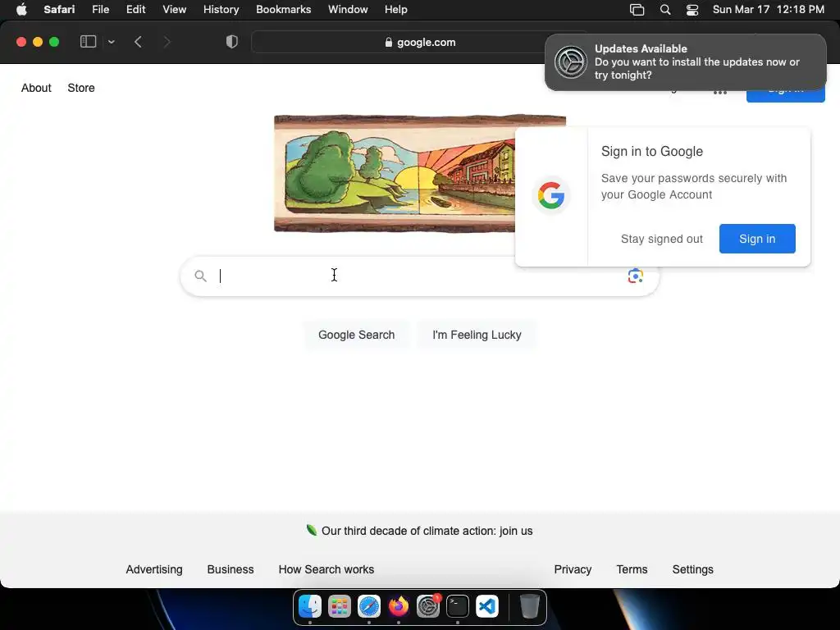Open Spotlight search in the menu bar
The width and height of the screenshot is (840, 630).
click(665, 10)
